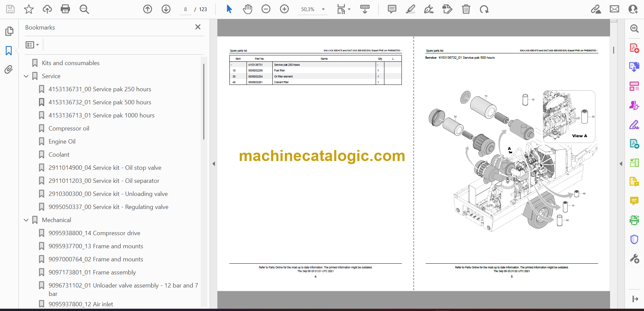
Task: Click the bookmarks panel scrollbar
Action: pyautogui.click(x=204, y=102)
